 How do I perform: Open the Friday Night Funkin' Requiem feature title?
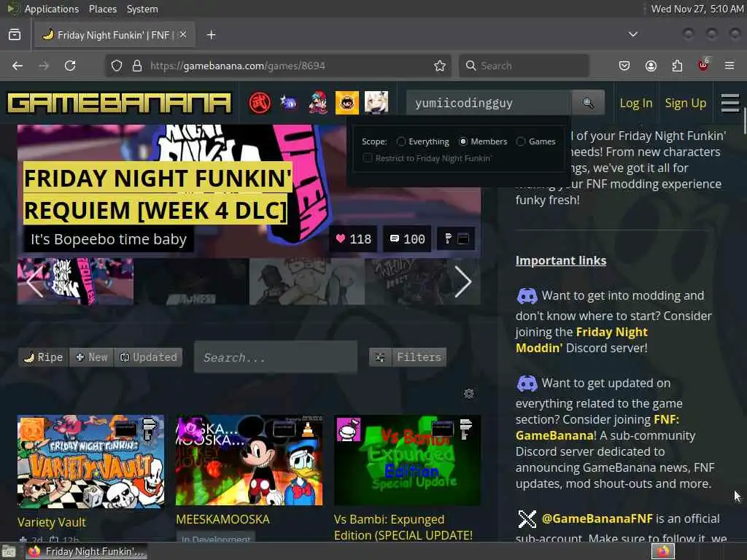coord(158,194)
